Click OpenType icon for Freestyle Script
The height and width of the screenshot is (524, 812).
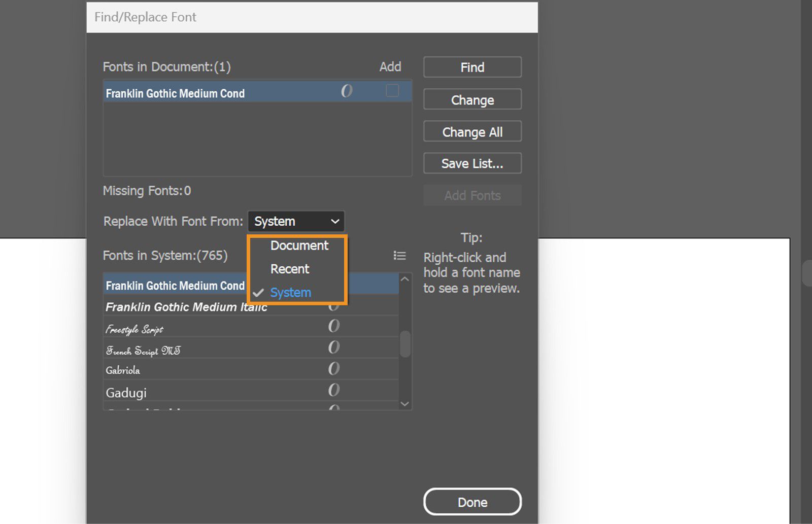pyautogui.click(x=333, y=326)
